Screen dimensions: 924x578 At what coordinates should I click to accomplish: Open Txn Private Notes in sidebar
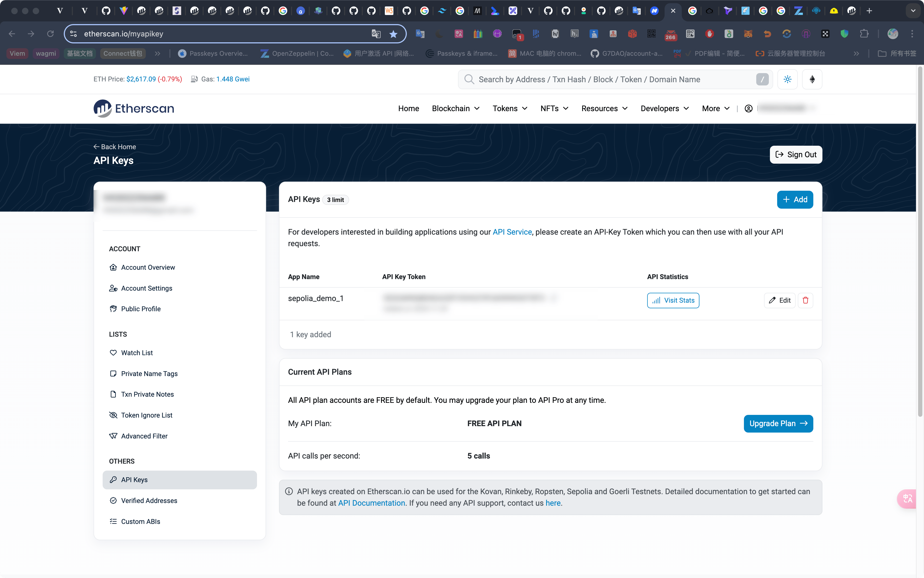180,394
